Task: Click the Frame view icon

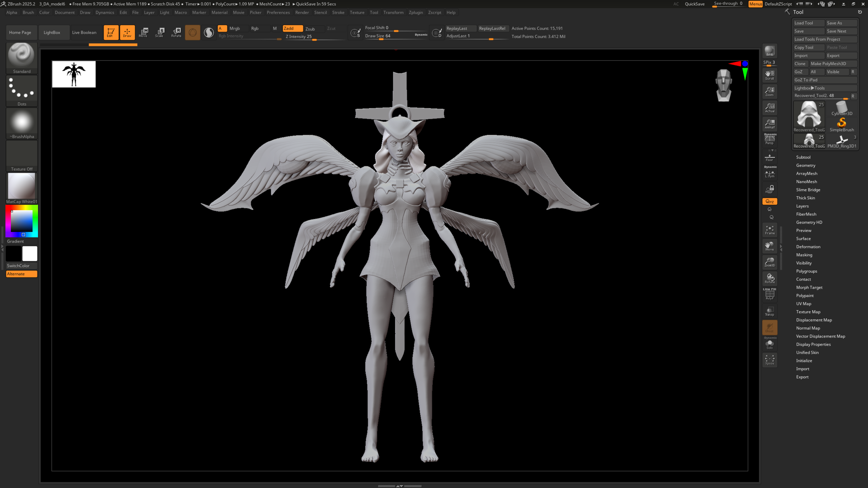Action: pos(769,230)
